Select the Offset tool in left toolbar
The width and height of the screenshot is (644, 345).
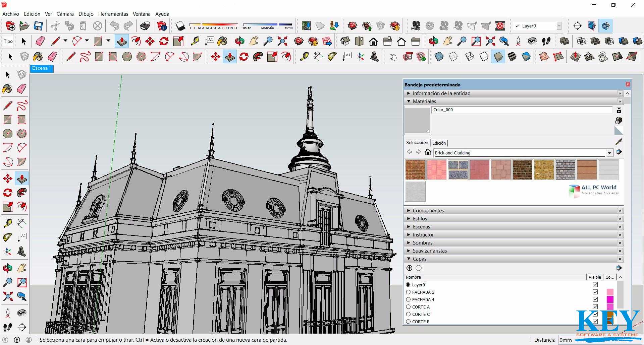click(x=22, y=207)
